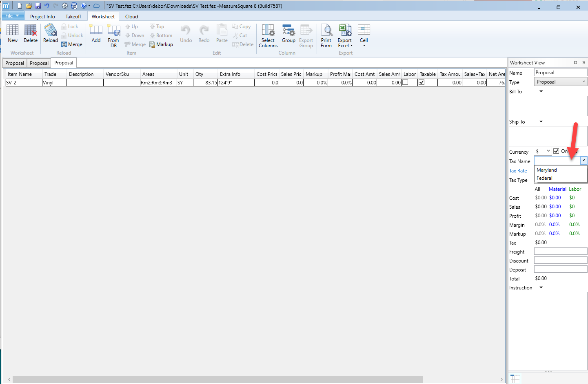The image size is (588, 384).
Task: Expand the Bill To dropdown arrow
Action: pyautogui.click(x=541, y=91)
